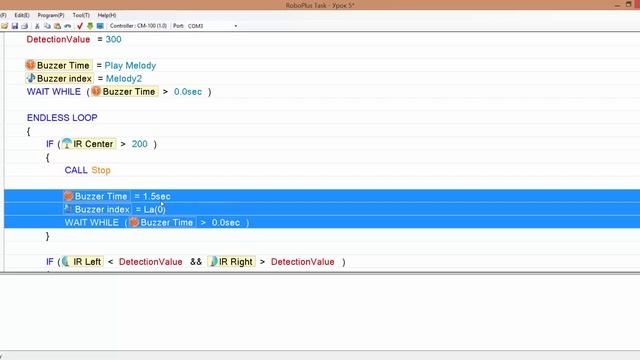Click the Copy toolbar icon
This screenshot has height=360, width=640.
point(47,26)
